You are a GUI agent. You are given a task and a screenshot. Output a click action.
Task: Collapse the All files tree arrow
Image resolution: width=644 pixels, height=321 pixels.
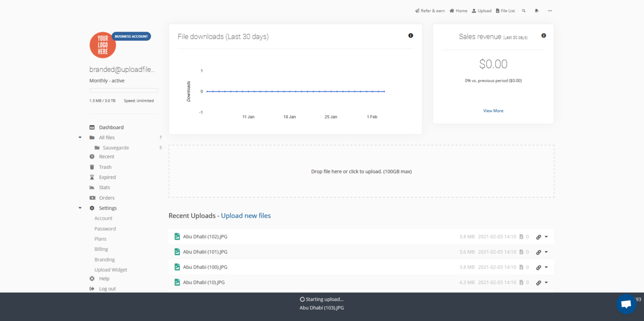(80, 138)
